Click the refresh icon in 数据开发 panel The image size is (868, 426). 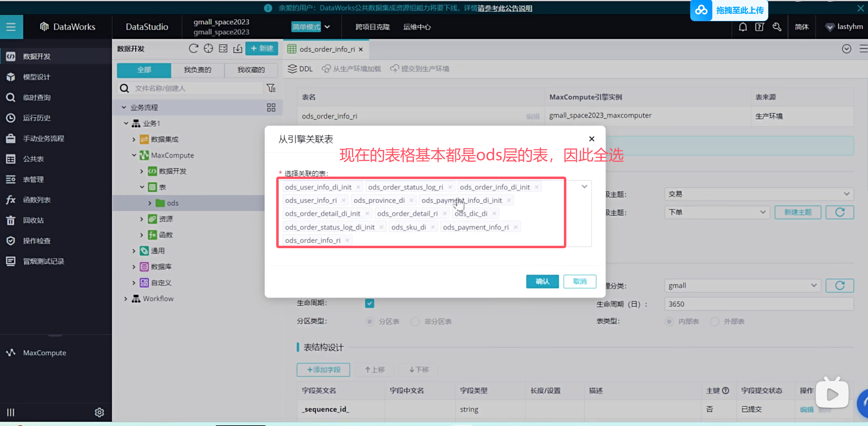click(193, 49)
